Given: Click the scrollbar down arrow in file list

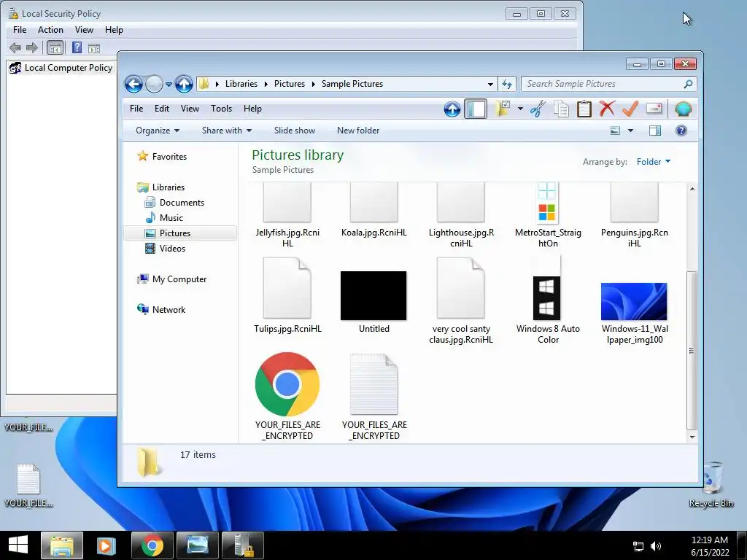Looking at the screenshot, I should pos(692,437).
